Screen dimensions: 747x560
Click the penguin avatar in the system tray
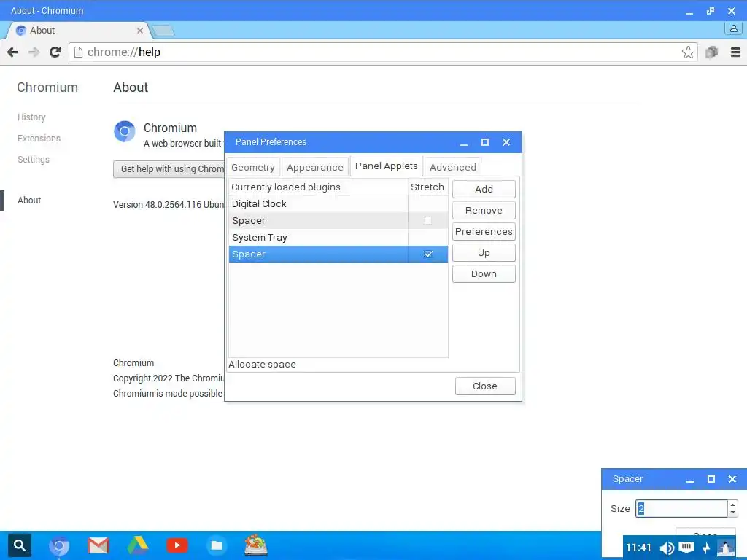point(726,548)
